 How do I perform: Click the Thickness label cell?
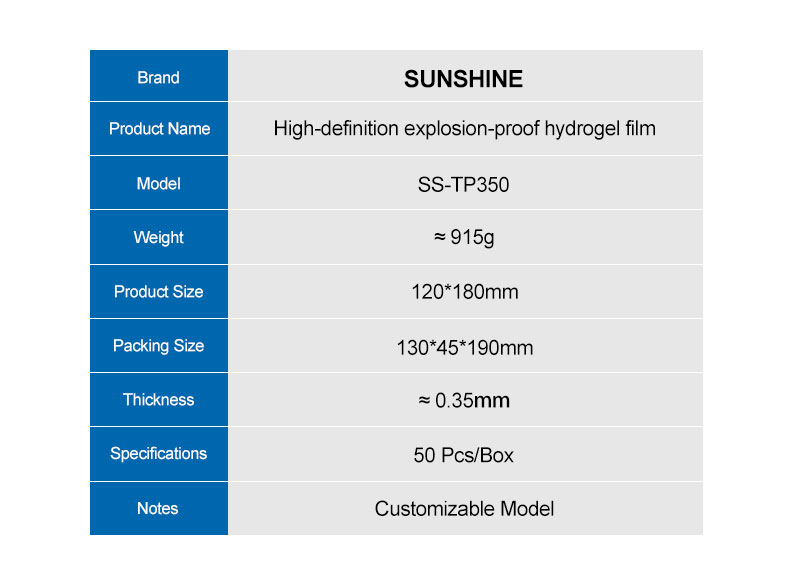click(x=158, y=400)
